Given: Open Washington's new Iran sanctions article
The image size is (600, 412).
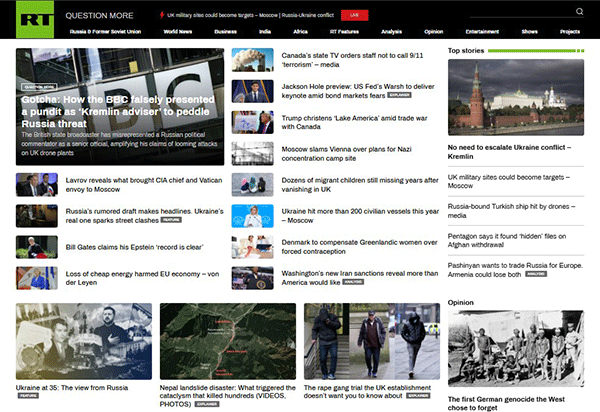Looking at the screenshot, I should pos(360,278).
